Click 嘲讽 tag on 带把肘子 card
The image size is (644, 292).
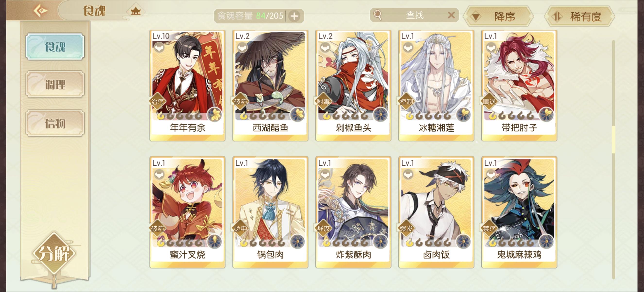[x=489, y=101]
